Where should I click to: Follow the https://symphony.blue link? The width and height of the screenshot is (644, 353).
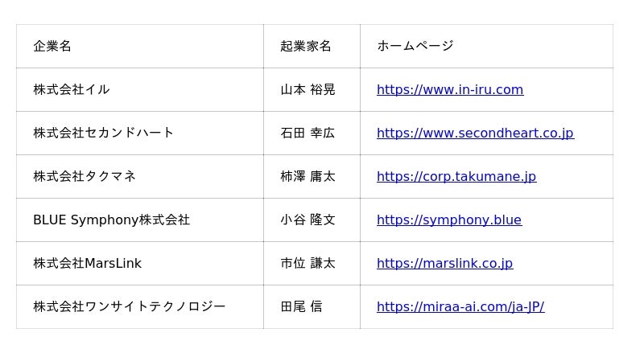point(449,220)
